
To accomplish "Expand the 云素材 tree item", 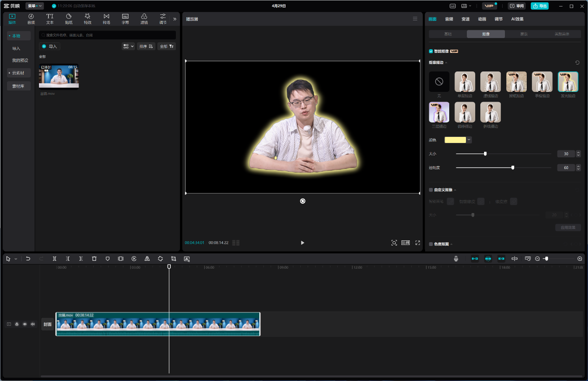I will point(19,73).
